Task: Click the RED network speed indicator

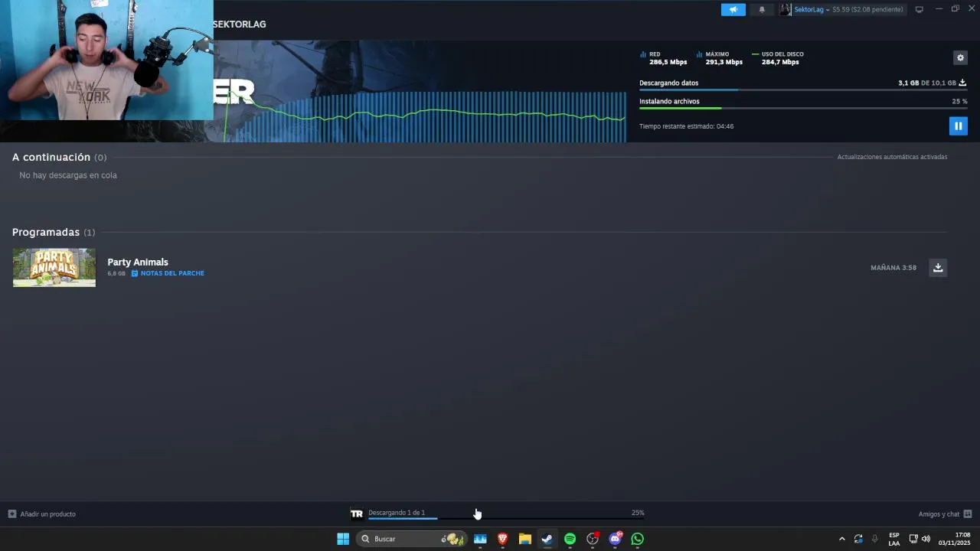Action: click(663, 58)
